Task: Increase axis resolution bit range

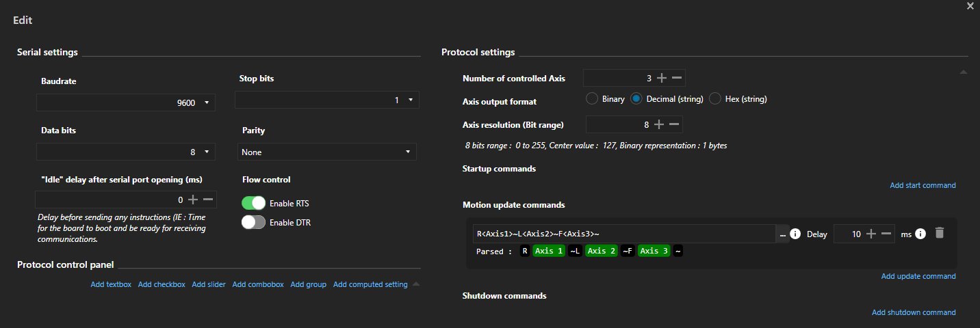Action: tap(659, 124)
